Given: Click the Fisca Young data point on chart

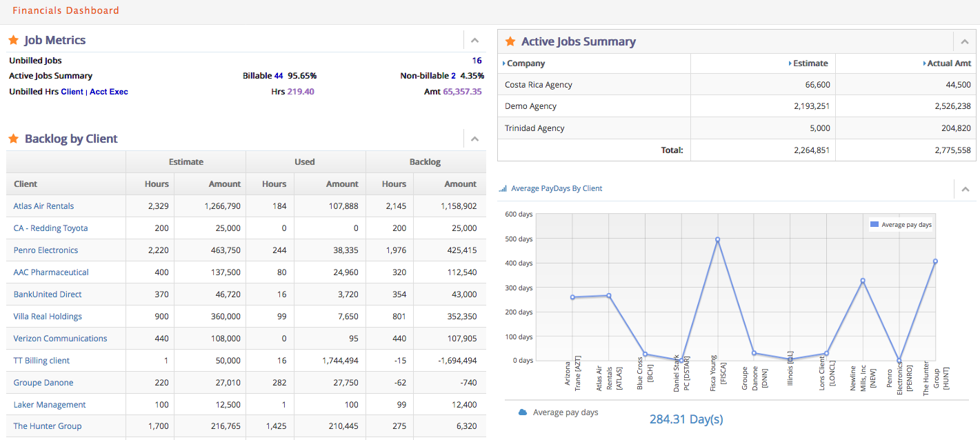Looking at the screenshot, I should point(717,240).
